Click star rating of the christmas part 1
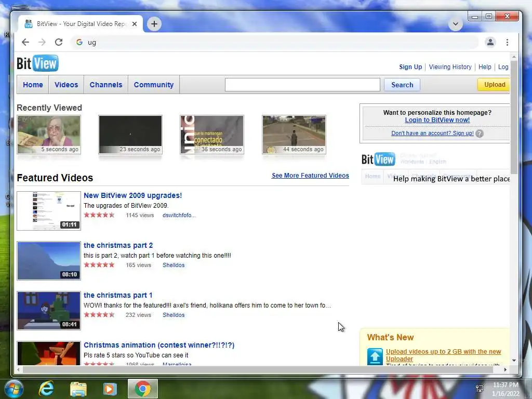The image size is (532, 399). (x=99, y=314)
